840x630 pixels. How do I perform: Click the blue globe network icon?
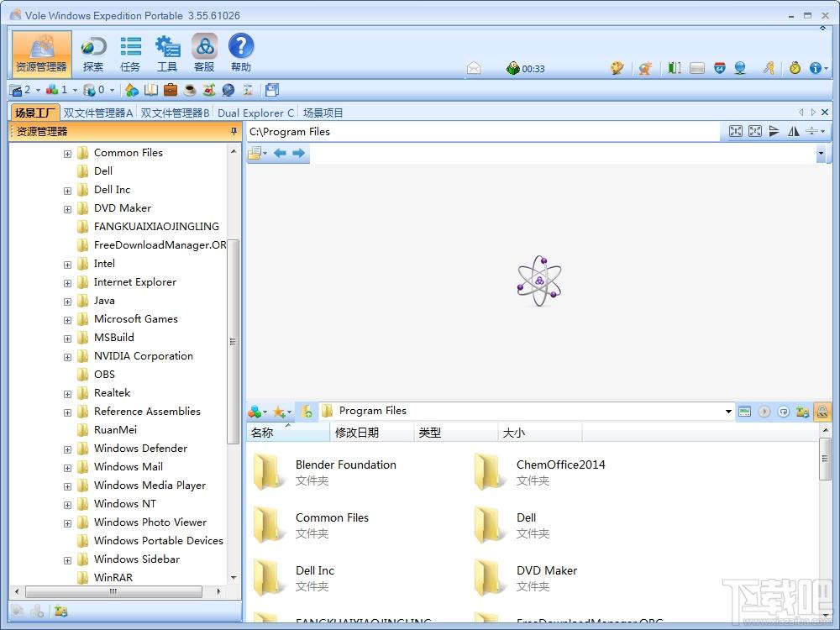(x=740, y=68)
